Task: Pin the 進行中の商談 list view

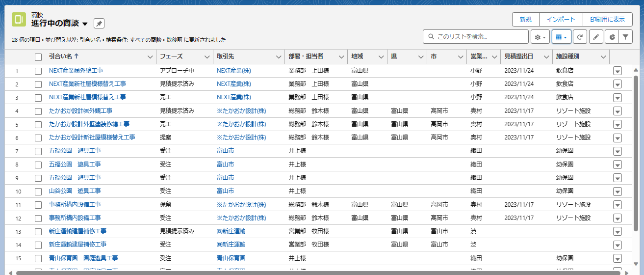Action: click(99, 24)
